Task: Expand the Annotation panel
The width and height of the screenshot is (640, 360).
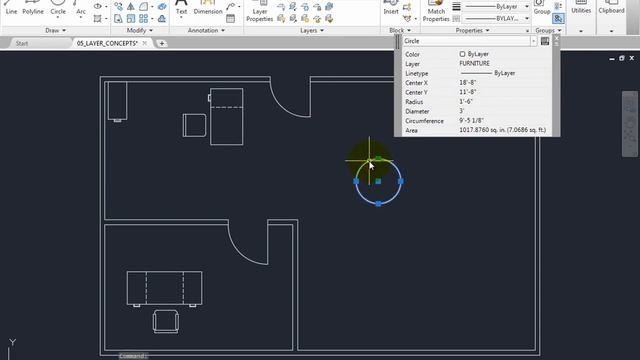Action: (206, 30)
